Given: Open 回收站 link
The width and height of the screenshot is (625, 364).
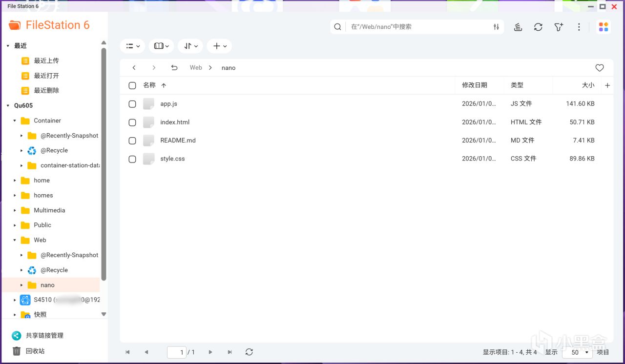Looking at the screenshot, I should point(35,351).
